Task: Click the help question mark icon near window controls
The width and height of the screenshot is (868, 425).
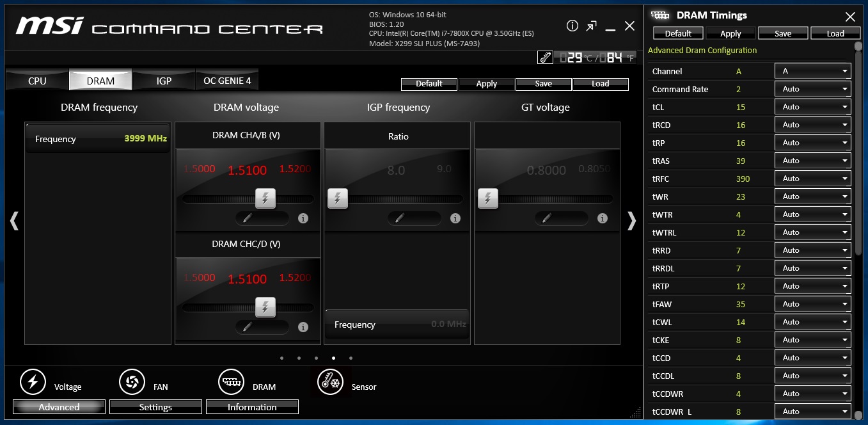Action: point(571,26)
